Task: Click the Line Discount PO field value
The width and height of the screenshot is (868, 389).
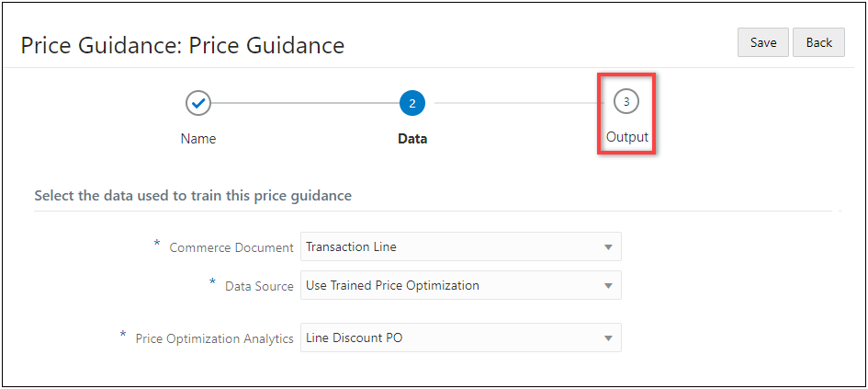Action: tap(355, 338)
